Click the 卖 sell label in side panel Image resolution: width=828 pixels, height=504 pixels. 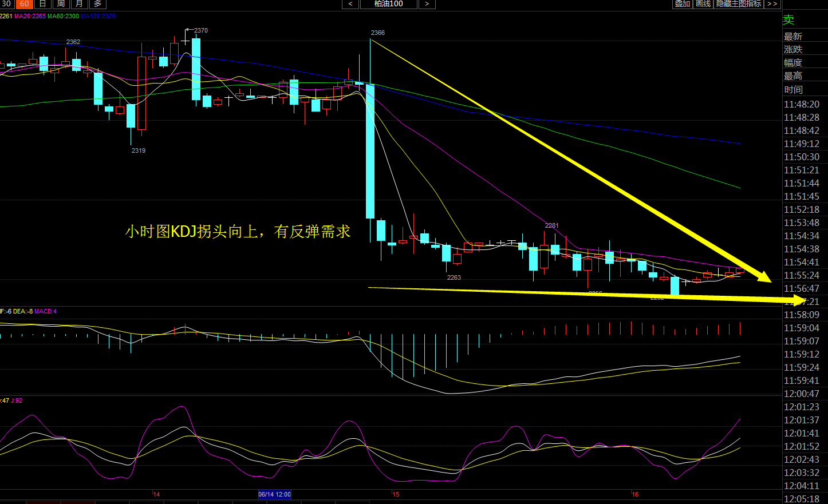788,20
